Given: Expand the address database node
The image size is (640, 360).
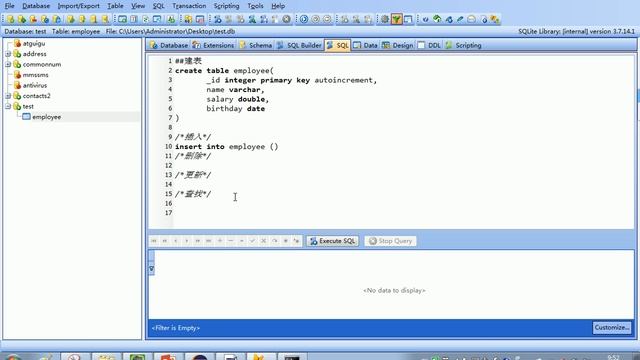Looking at the screenshot, I should [8, 54].
